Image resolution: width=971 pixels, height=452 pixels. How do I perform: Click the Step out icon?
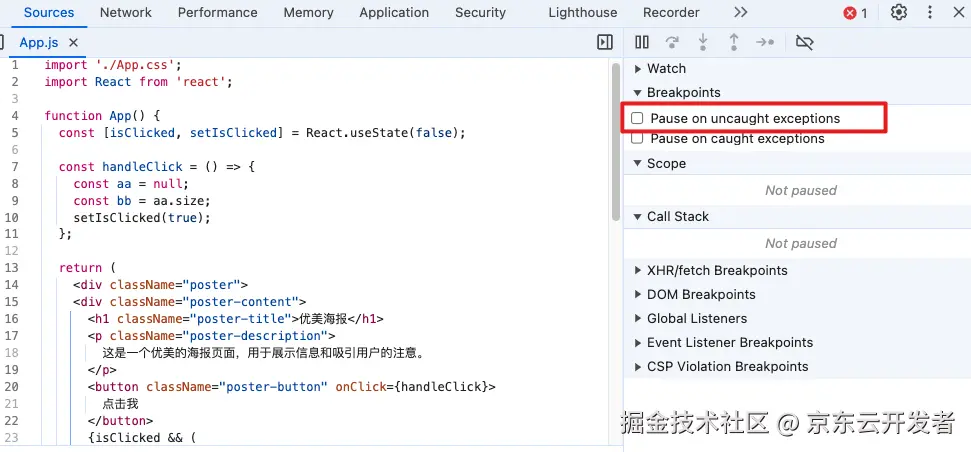click(x=734, y=42)
